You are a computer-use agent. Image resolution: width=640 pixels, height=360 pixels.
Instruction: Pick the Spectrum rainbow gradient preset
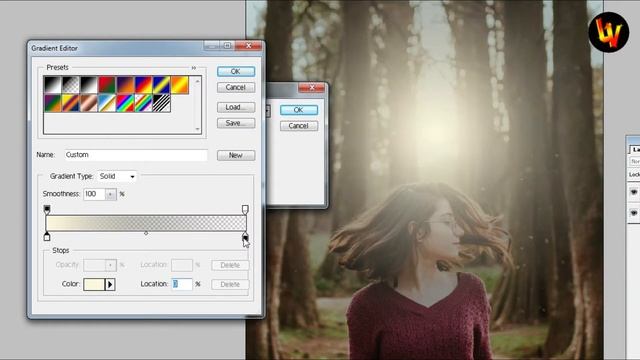[125, 103]
